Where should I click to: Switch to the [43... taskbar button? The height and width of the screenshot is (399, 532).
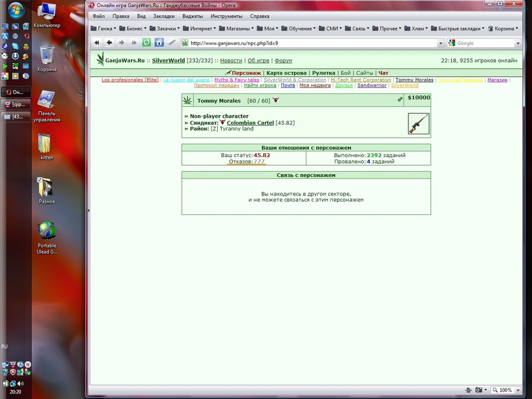point(15,117)
